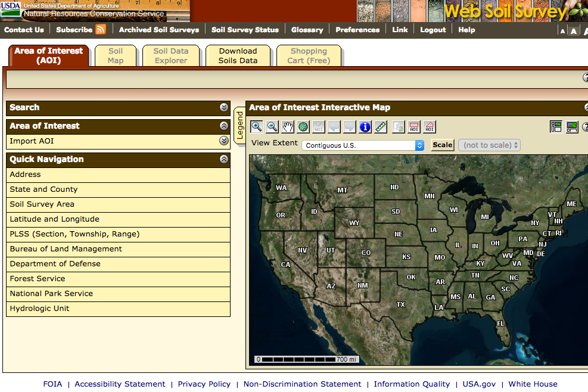
Task: Open the map scale dropdown
Action: (x=489, y=145)
